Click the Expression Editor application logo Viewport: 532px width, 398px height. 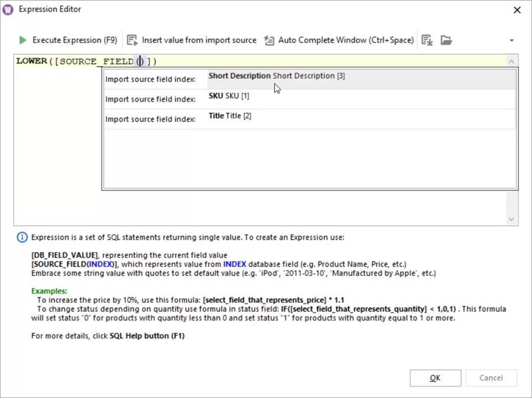[x=8, y=9]
